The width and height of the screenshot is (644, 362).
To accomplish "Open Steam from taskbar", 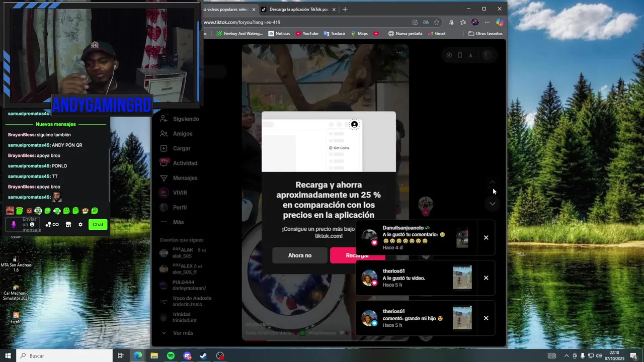I will (203, 355).
